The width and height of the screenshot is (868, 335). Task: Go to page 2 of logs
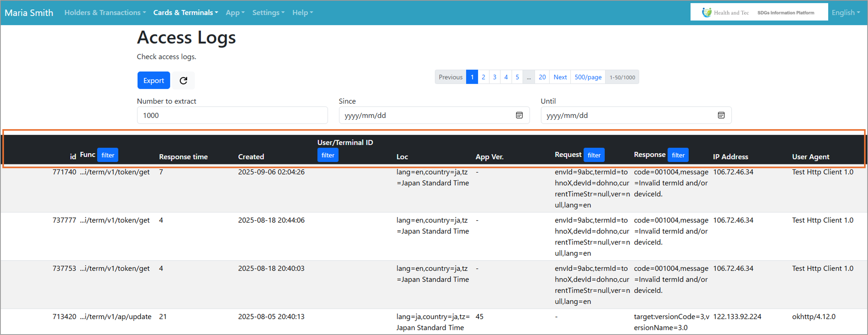(483, 77)
